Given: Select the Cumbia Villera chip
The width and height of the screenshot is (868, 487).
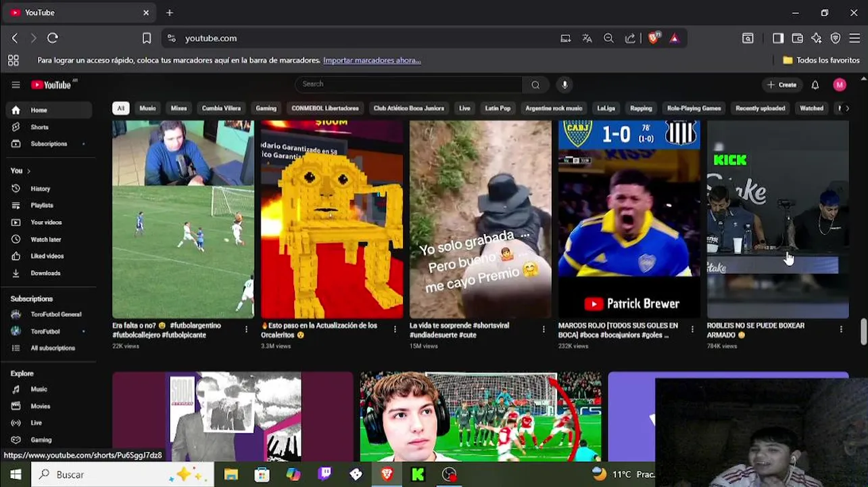Looking at the screenshot, I should pos(221,108).
